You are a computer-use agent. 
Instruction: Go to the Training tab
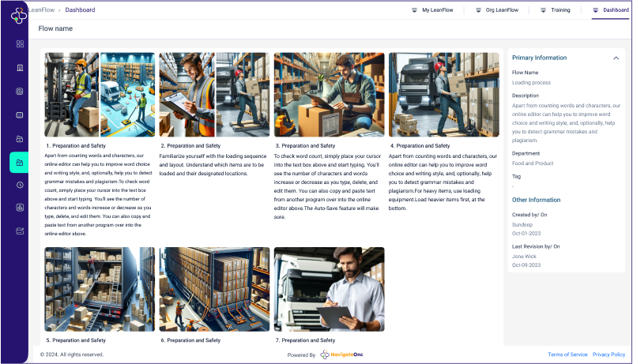555,9
